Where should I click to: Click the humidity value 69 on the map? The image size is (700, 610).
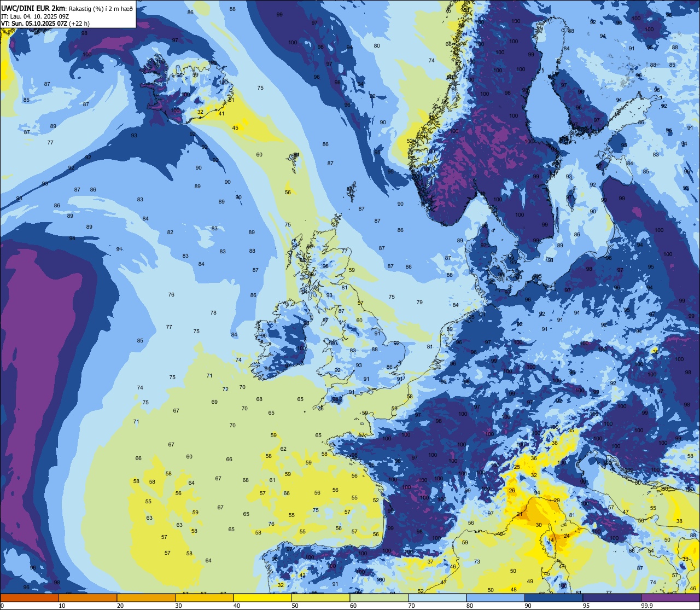[214, 402]
